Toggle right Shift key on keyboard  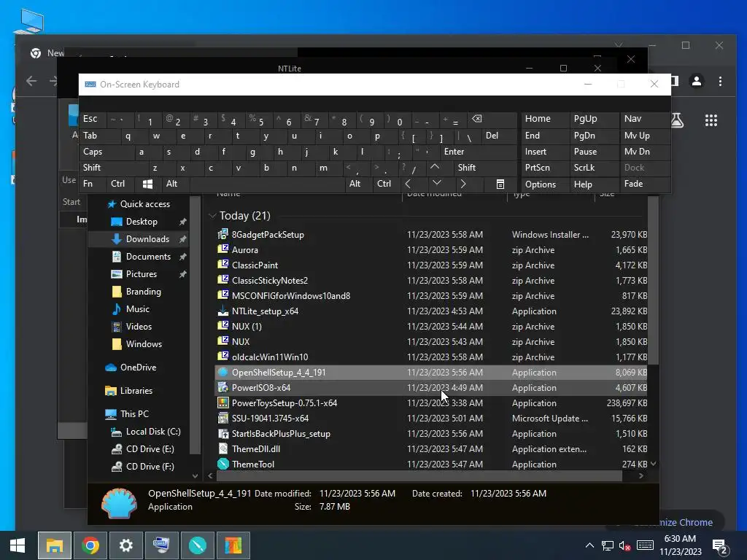click(485, 168)
